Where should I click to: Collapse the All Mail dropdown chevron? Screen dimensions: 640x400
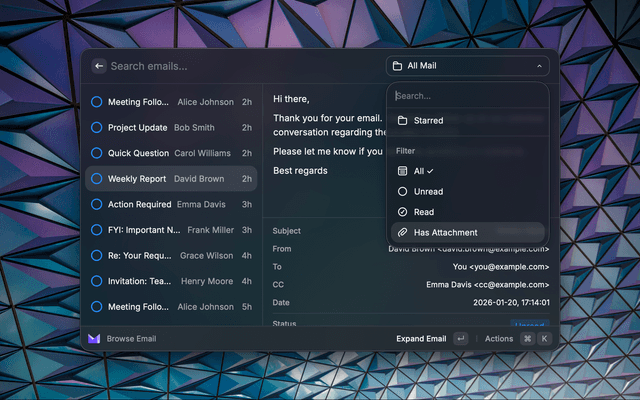coord(539,66)
